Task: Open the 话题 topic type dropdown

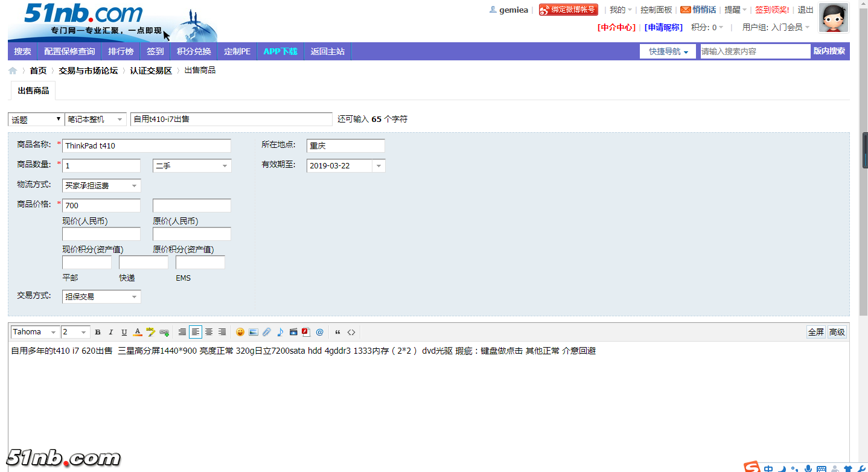Action: [x=35, y=119]
